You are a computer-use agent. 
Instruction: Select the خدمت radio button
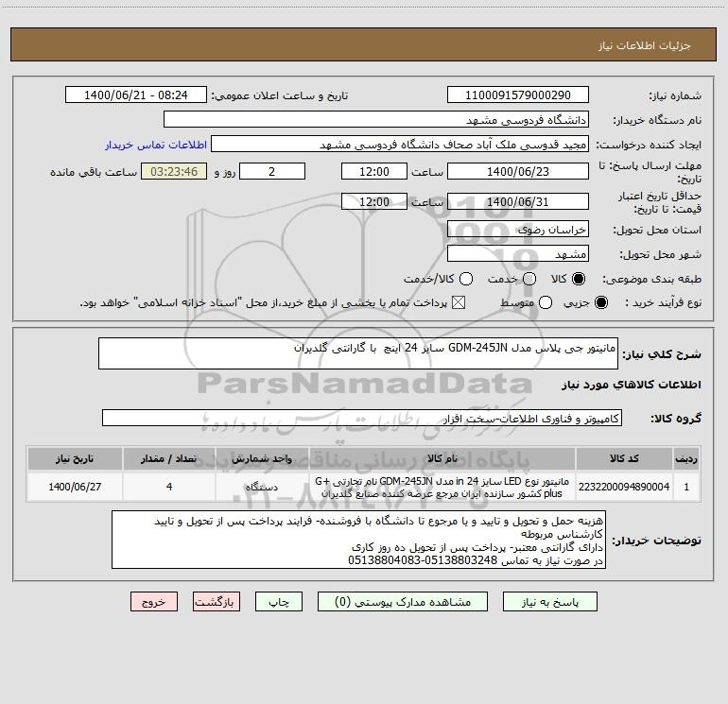pos(529,279)
